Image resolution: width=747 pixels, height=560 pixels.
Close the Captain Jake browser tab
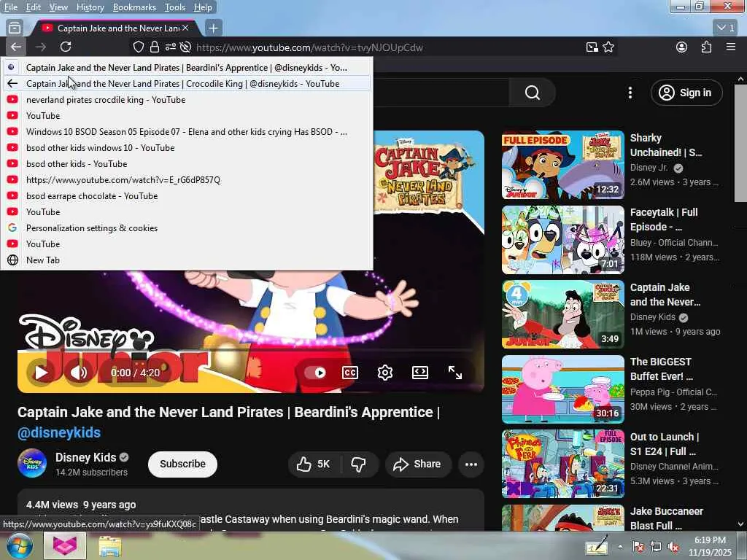[x=185, y=28]
